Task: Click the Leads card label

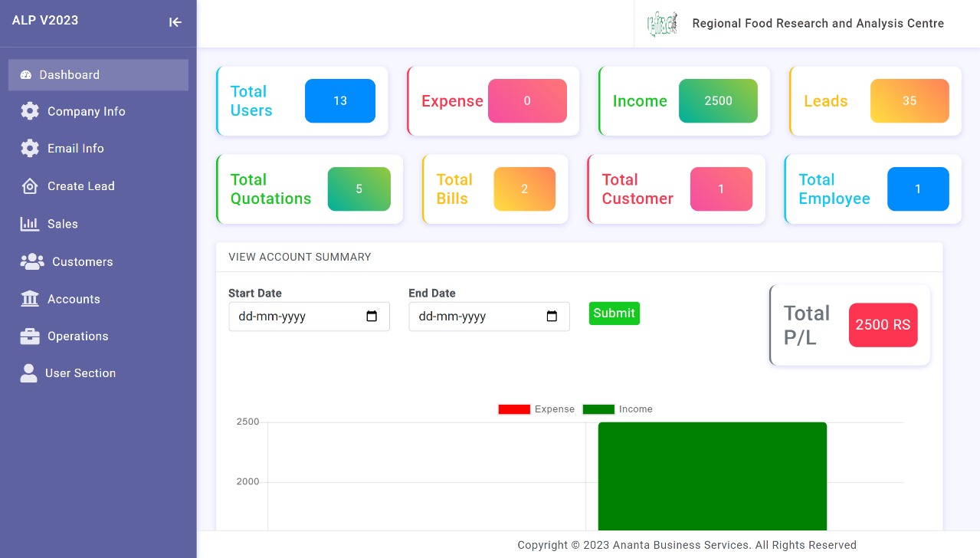Action: pos(825,101)
